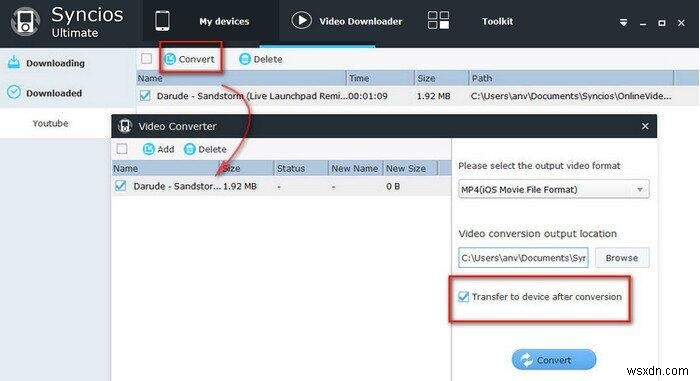Select Youtube in the sidebar
This screenshot has width=700, height=381.
coord(50,123)
